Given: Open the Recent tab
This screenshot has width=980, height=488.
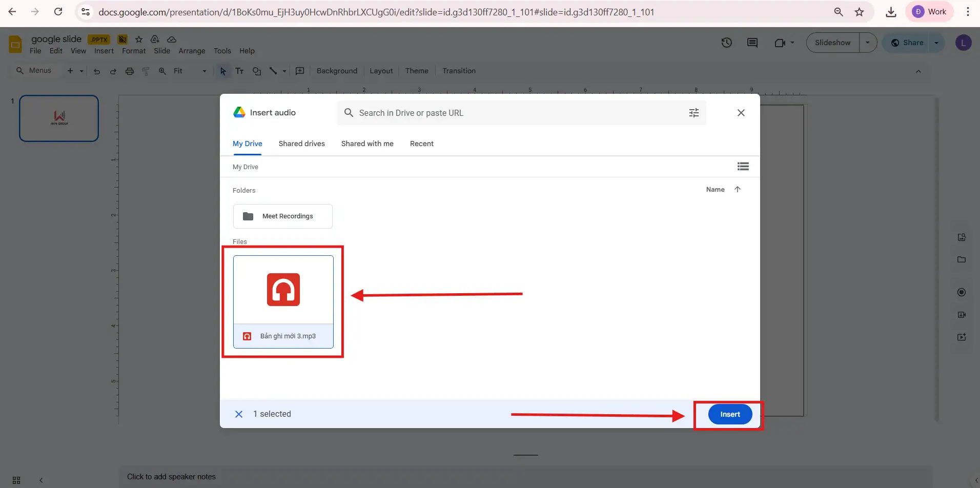Looking at the screenshot, I should pos(421,144).
